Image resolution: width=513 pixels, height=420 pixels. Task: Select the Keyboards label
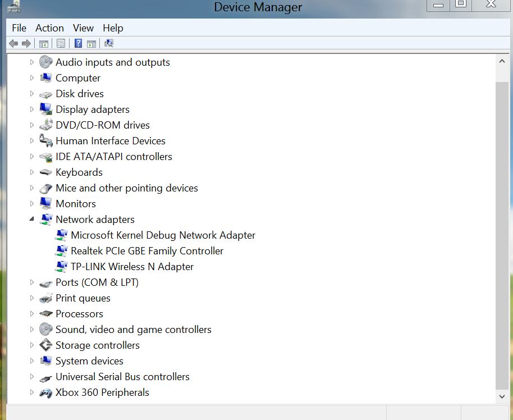pos(79,172)
